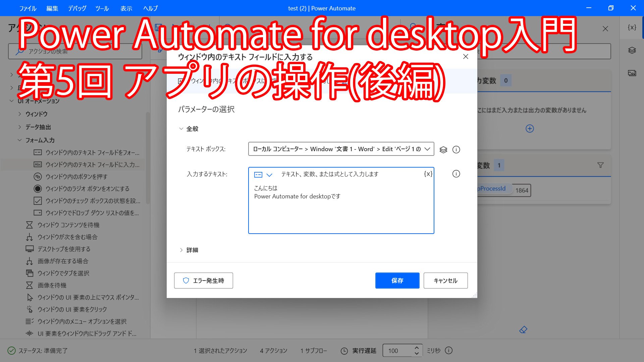Image resolution: width=644 pixels, height=362 pixels.
Task: Decrease the run delay with the down arrow
Action: [x=417, y=353]
